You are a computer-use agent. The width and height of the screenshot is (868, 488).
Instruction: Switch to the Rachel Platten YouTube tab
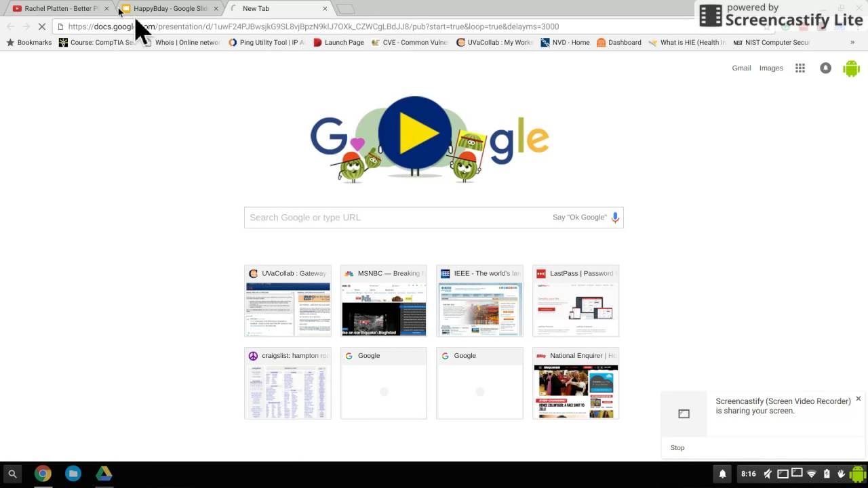pos(58,9)
